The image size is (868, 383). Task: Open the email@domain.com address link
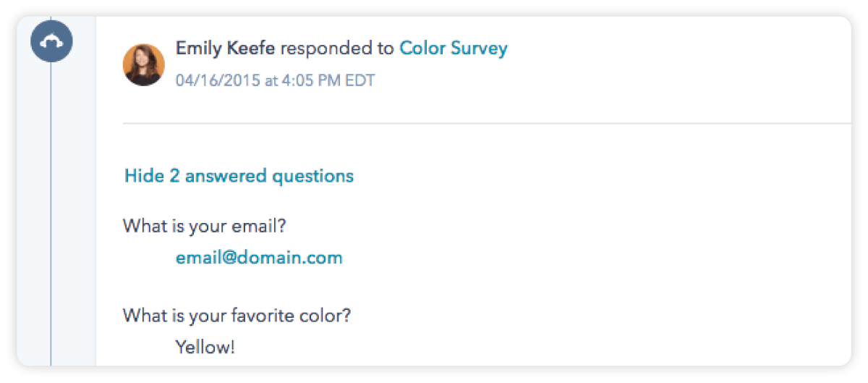(259, 258)
